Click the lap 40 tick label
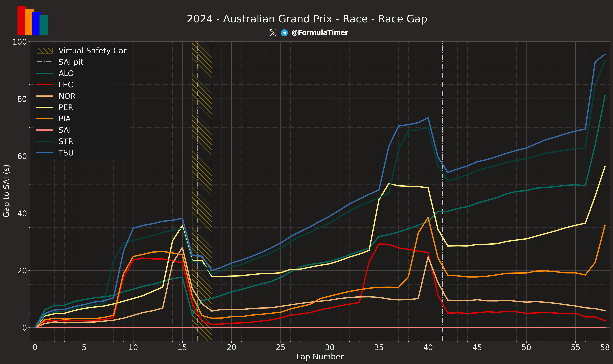613x364 pixels. click(428, 347)
